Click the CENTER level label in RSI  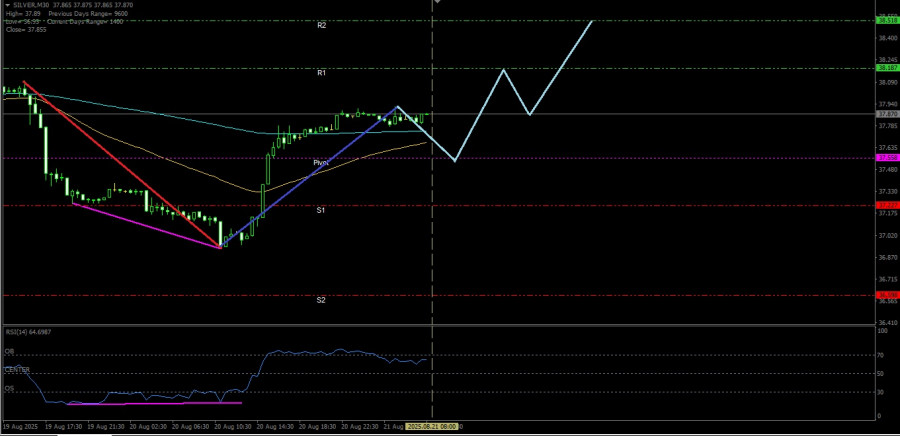pyautogui.click(x=17, y=370)
